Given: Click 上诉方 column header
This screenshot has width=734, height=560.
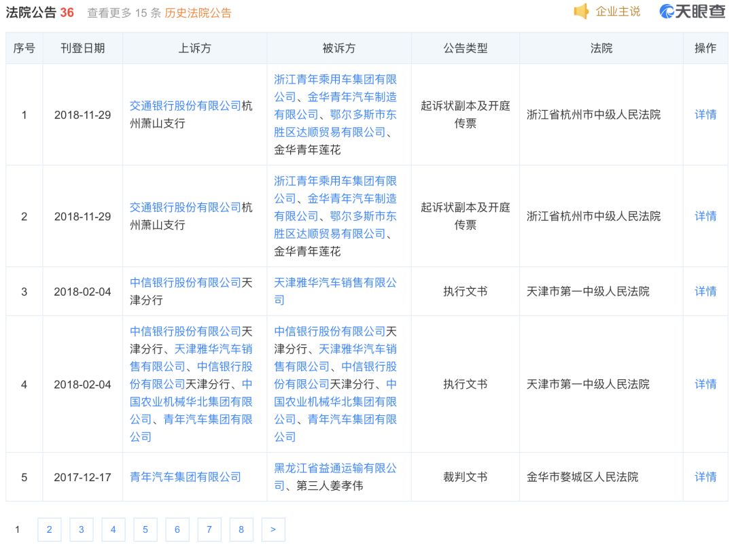Looking at the screenshot, I should click(x=195, y=48).
